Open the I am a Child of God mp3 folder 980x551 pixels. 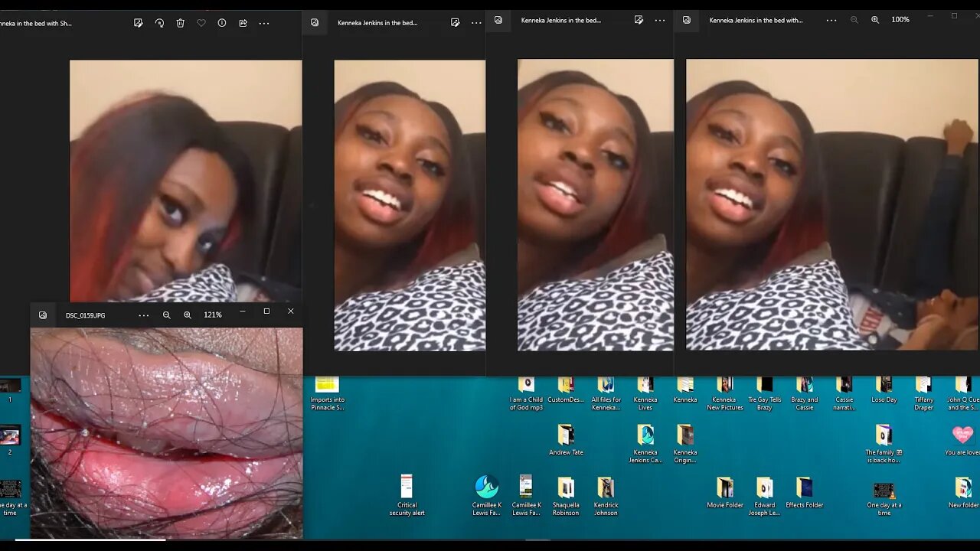526,394
